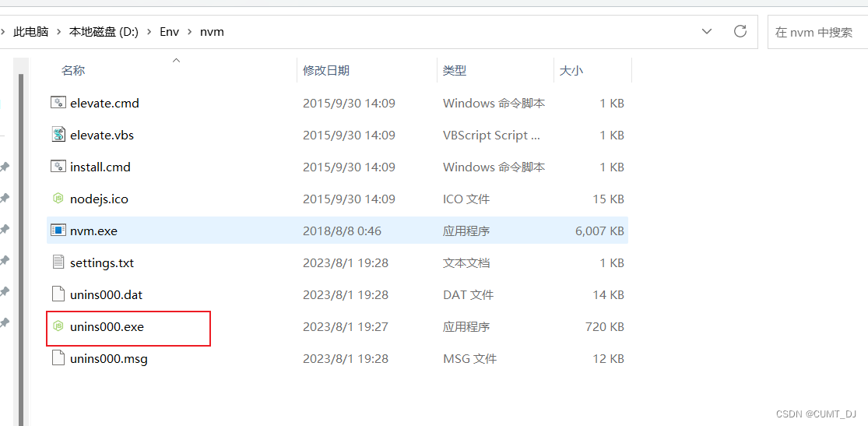Screen dimensions: 868x426
Task: Select the nvm.exe file name
Action: 93,231
